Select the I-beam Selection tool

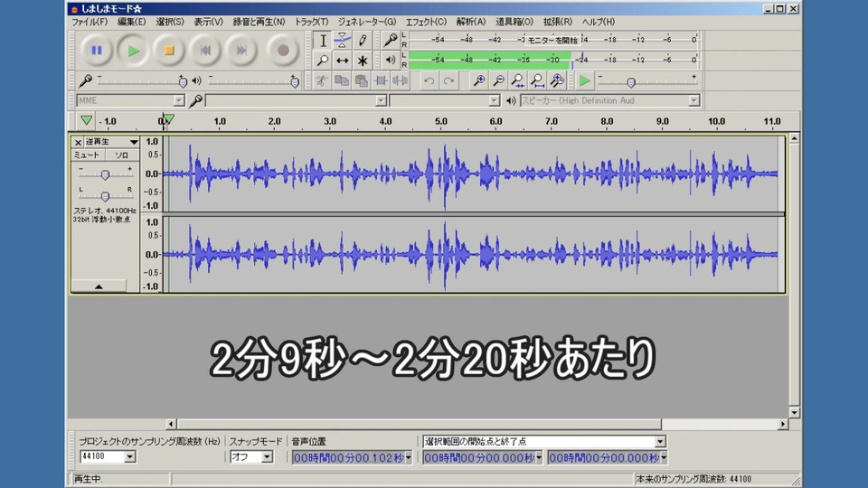pyautogui.click(x=323, y=41)
